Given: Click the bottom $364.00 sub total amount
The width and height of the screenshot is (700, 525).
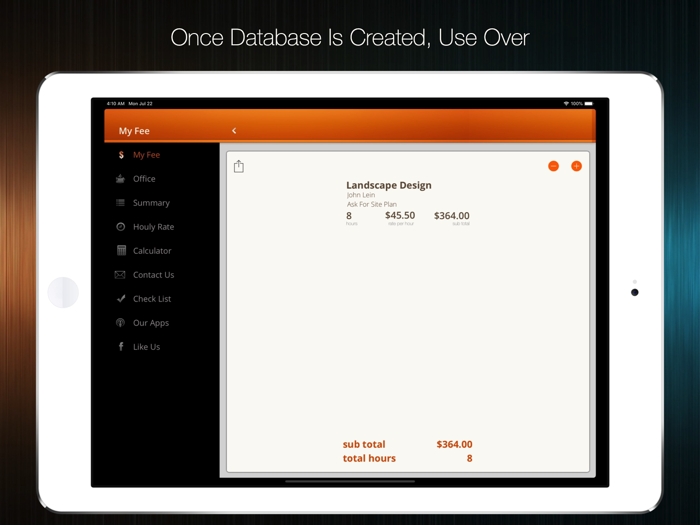Looking at the screenshot, I should (x=454, y=444).
